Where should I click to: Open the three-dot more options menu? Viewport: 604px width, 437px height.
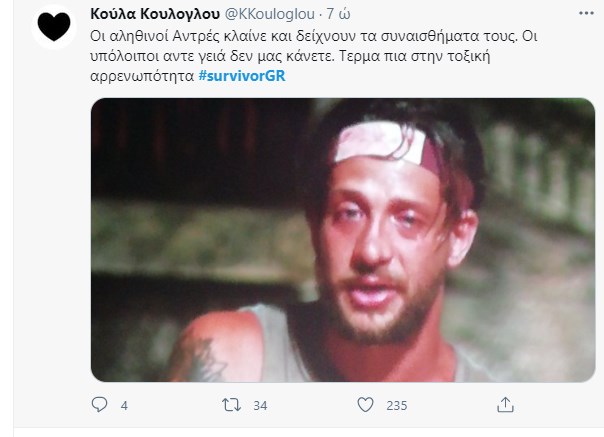pos(586,13)
